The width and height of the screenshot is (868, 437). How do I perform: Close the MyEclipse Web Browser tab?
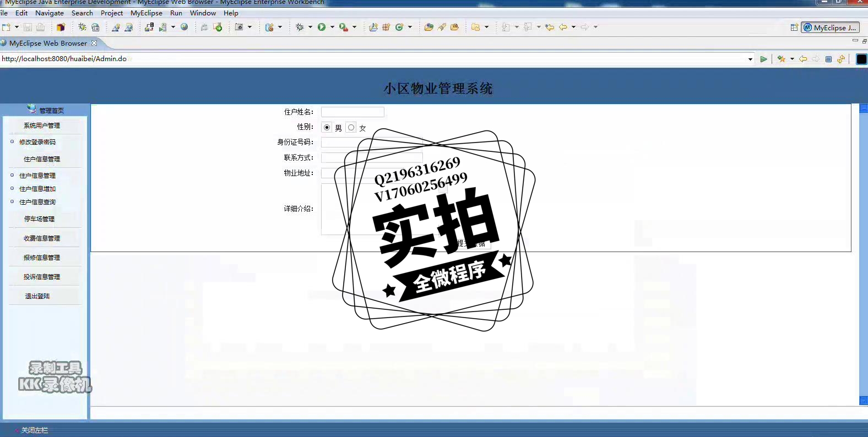(x=94, y=43)
